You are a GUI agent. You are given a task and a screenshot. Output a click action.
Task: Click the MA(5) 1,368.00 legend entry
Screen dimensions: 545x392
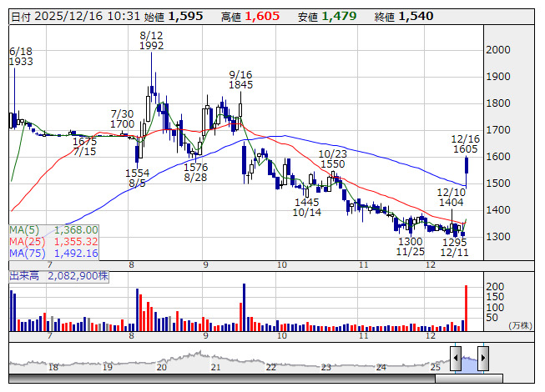[x=53, y=230]
